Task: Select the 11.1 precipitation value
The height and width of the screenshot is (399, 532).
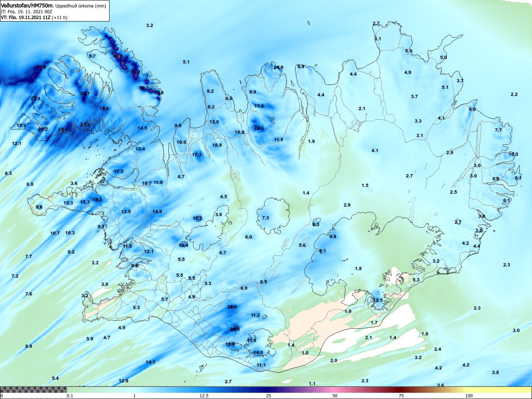Action: click(x=261, y=365)
